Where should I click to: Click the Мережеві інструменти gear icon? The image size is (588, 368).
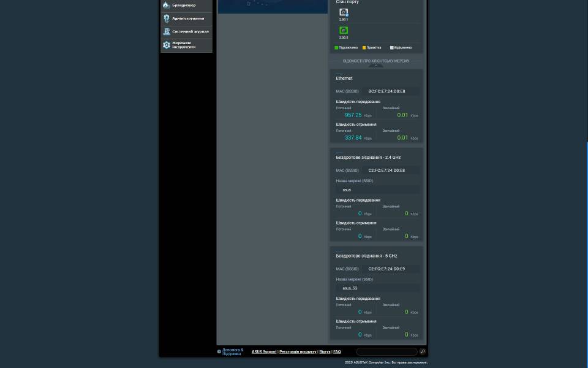[x=166, y=45]
